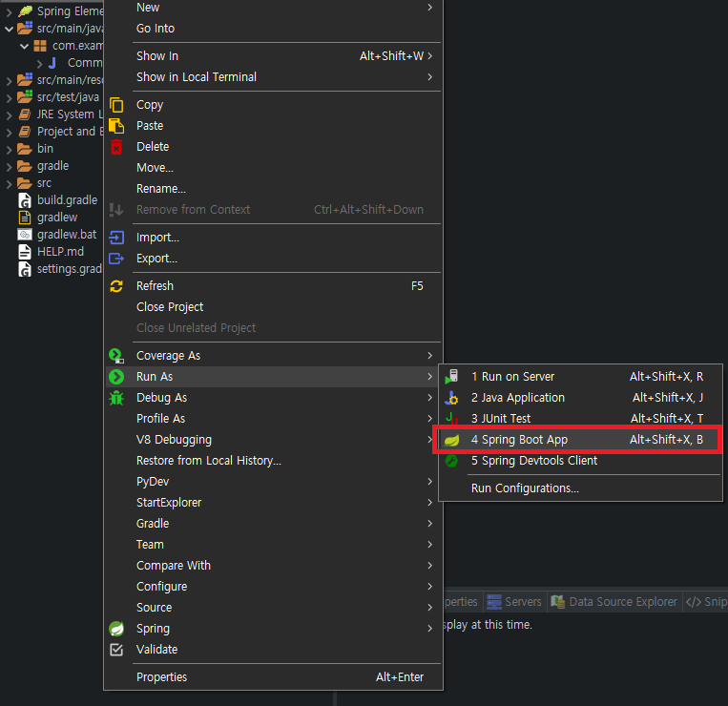Switch to the Servers tab

[x=514, y=602]
